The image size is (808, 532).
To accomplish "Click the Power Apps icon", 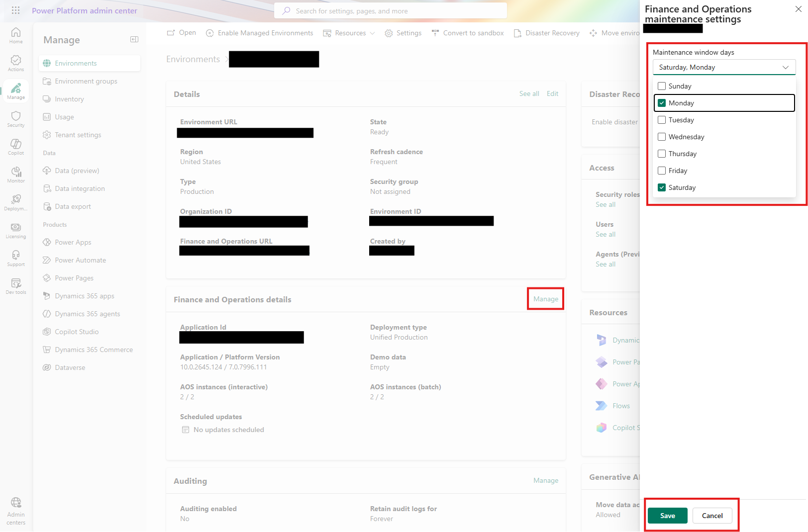I will point(47,242).
